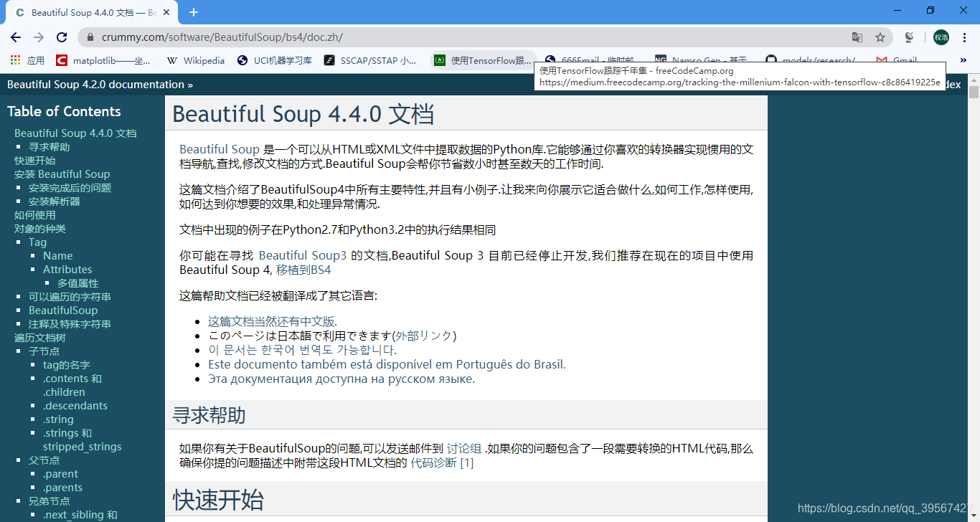
Task: Jump to 对象的种类 in contents
Action: point(40,229)
